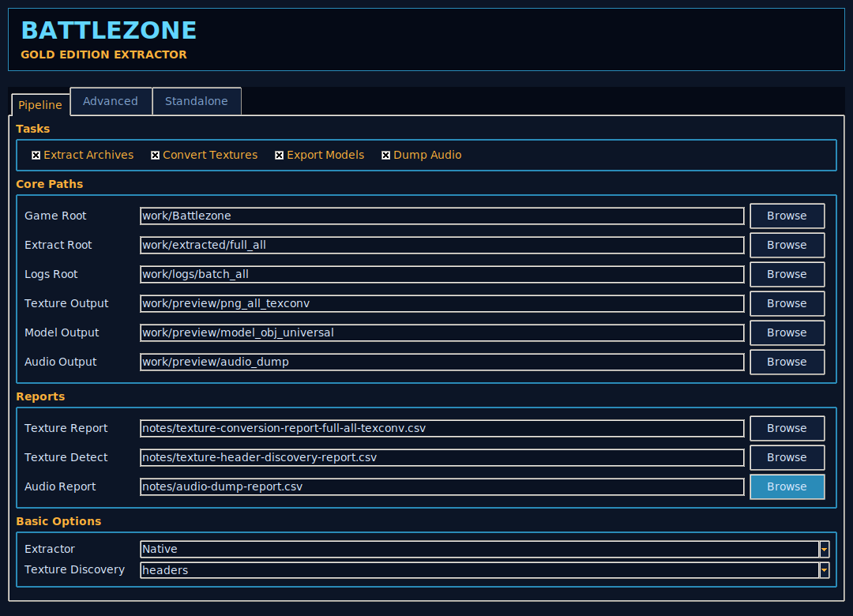Click the Texture Detect label
This screenshot has height=616, width=853.
click(x=66, y=457)
